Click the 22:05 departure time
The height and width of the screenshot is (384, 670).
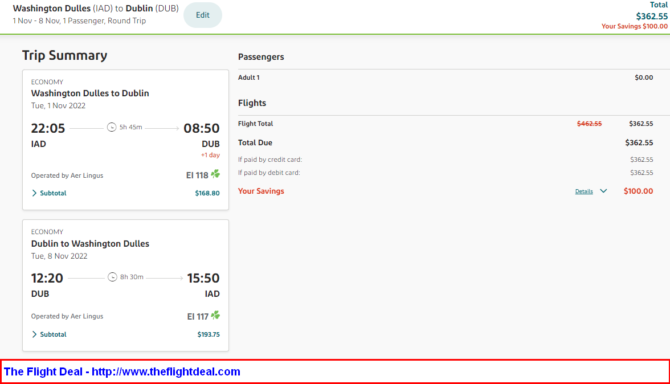pos(48,128)
